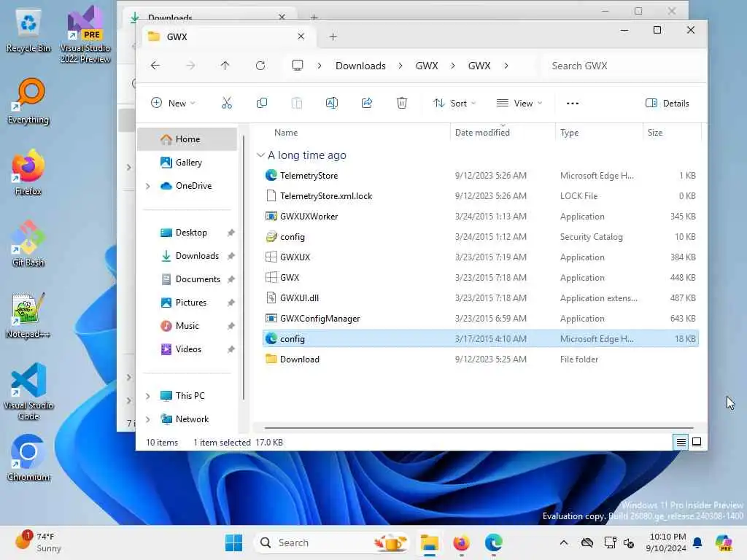Click Microsoft Edge taskbar icon
747x560 pixels.
pyautogui.click(x=494, y=542)
